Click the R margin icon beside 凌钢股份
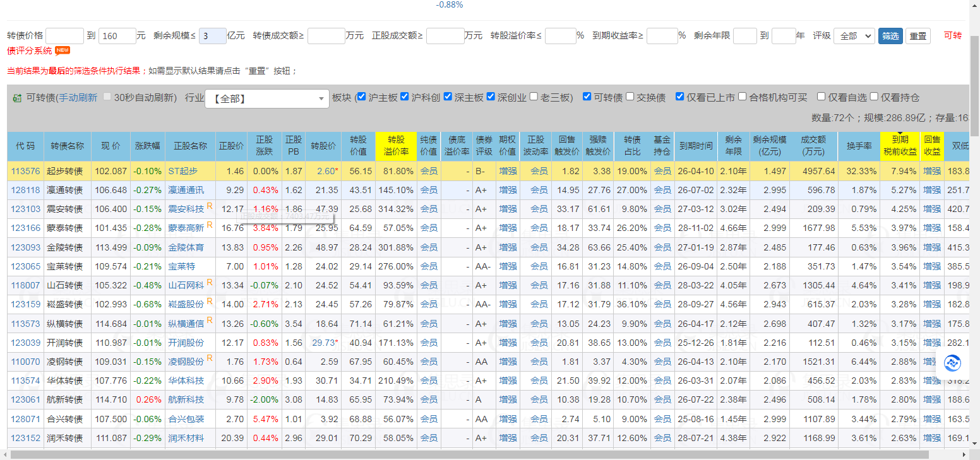Viewport: 980px width, 460px height. pyautogui.click(x=210, y=358)
